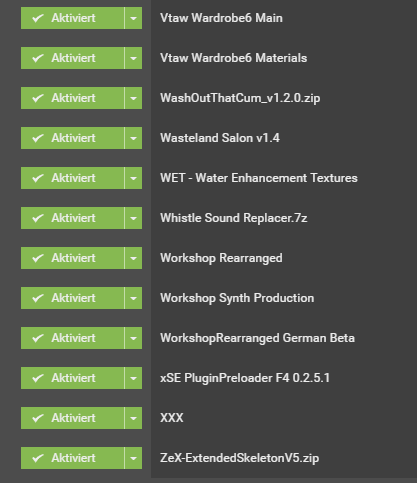This screenshot has height=483, width=417.
Task: Toggle Aktiviert status for Vtaw Wardrobe6 Main
Action: click(73, 18)
